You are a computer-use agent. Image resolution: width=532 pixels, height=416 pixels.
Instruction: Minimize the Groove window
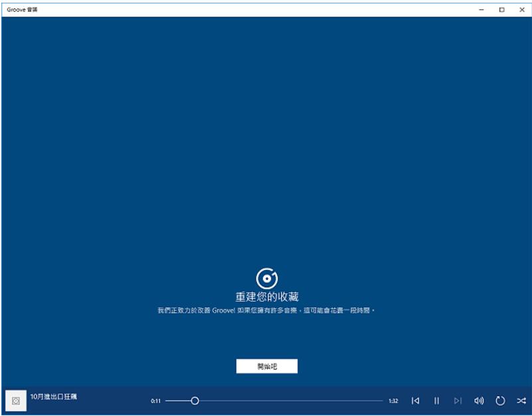481,10
